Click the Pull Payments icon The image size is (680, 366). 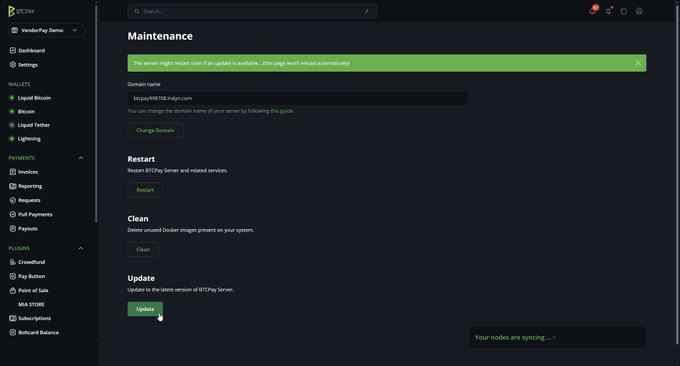[13, 214]
